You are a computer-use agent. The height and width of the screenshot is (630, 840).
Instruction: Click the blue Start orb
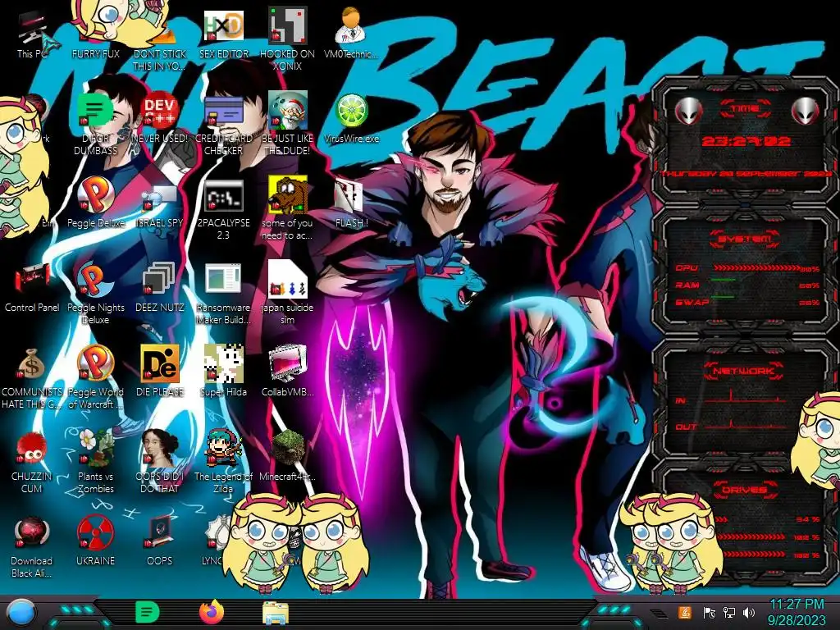click(x=21, y=614)
